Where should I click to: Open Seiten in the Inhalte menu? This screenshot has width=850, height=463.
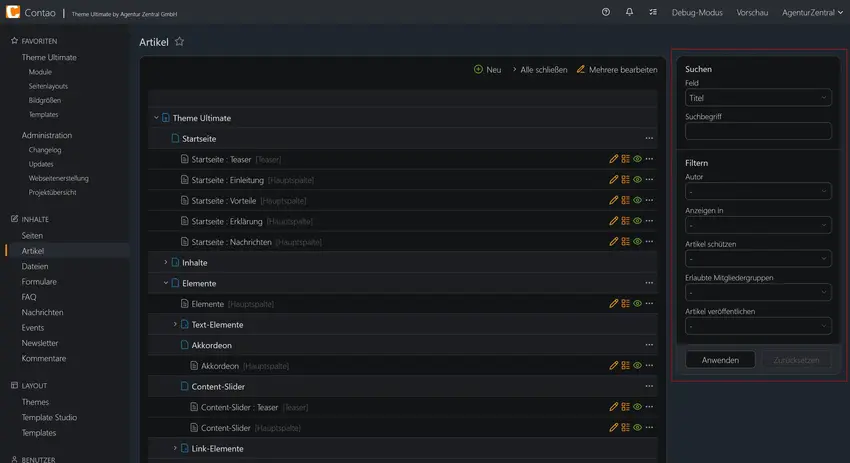[x=32, y=236]
